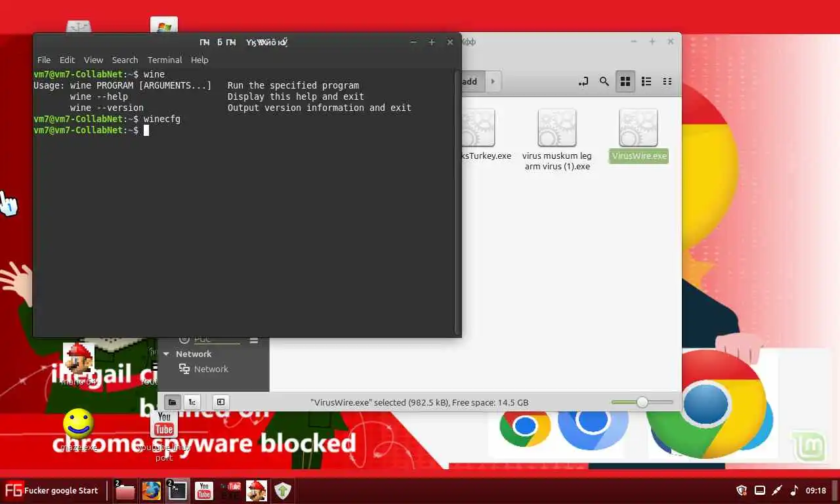The width and height of the screenshot is (840, 504).
Task: Click the network display tray icon
Action: (x=760, y=490)
